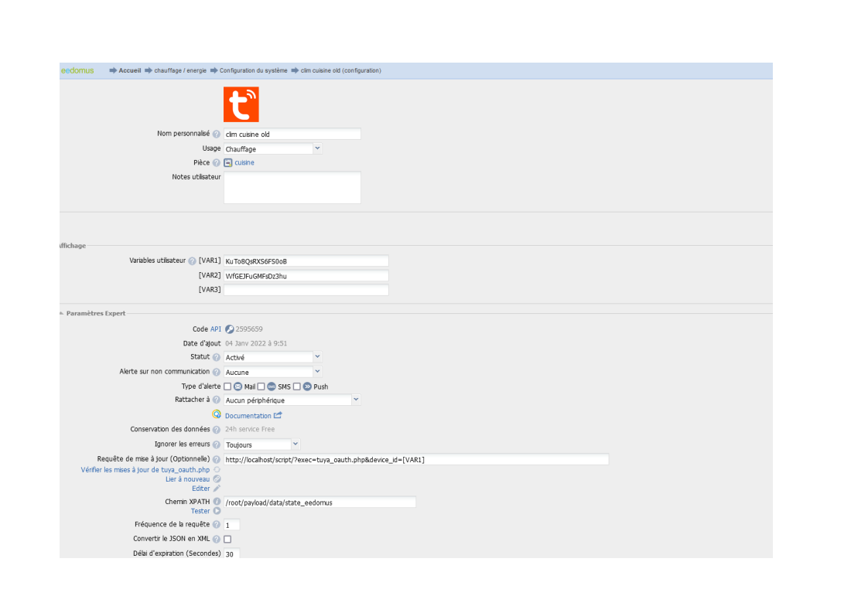Click help icon for Convertir le JSON en XML

[217, 539]
